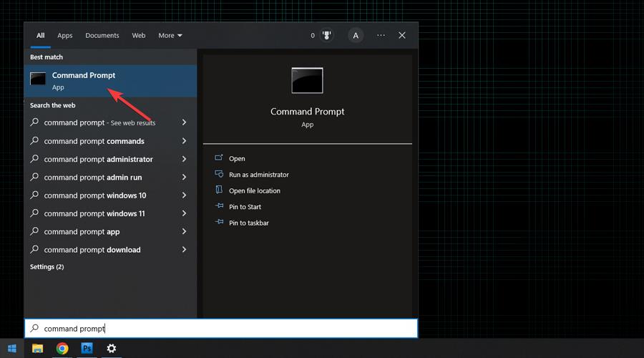Screen dimensions: 644x358
Task: Open the Command Prompt best match result
Action: click(x=110, y=81)
